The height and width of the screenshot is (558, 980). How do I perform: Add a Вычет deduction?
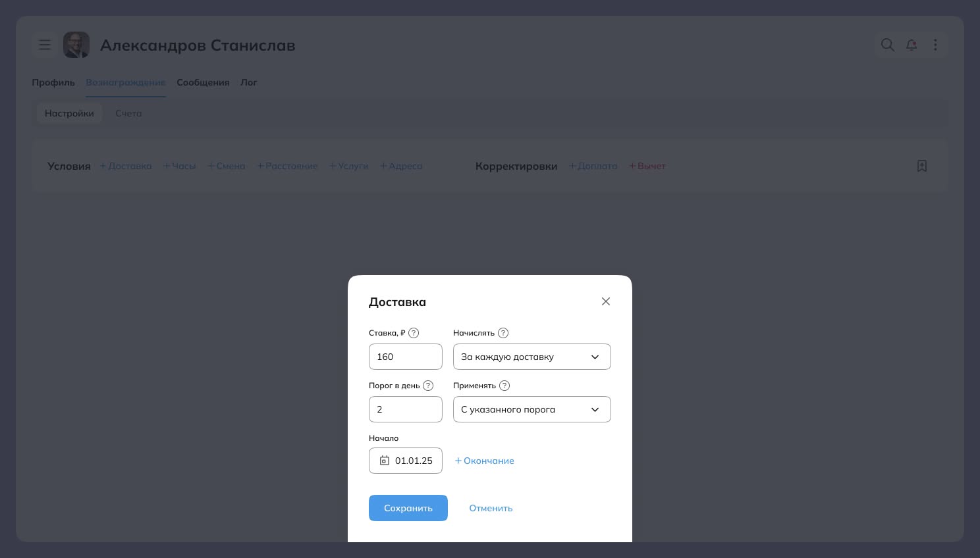[647, 166]
